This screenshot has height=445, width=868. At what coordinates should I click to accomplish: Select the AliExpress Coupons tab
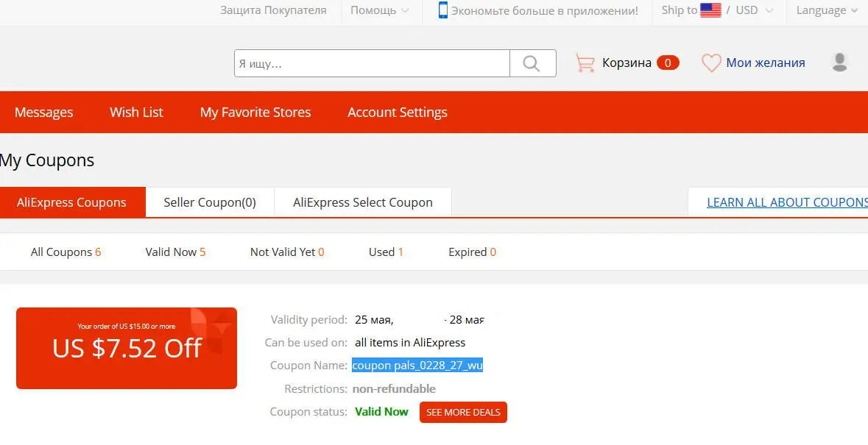pyautogui.click(x=73, y=202)
